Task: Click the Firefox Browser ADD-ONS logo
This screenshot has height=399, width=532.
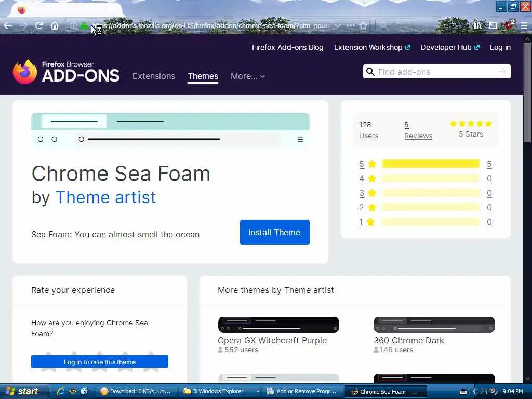Action: click(x=66, y=72)
